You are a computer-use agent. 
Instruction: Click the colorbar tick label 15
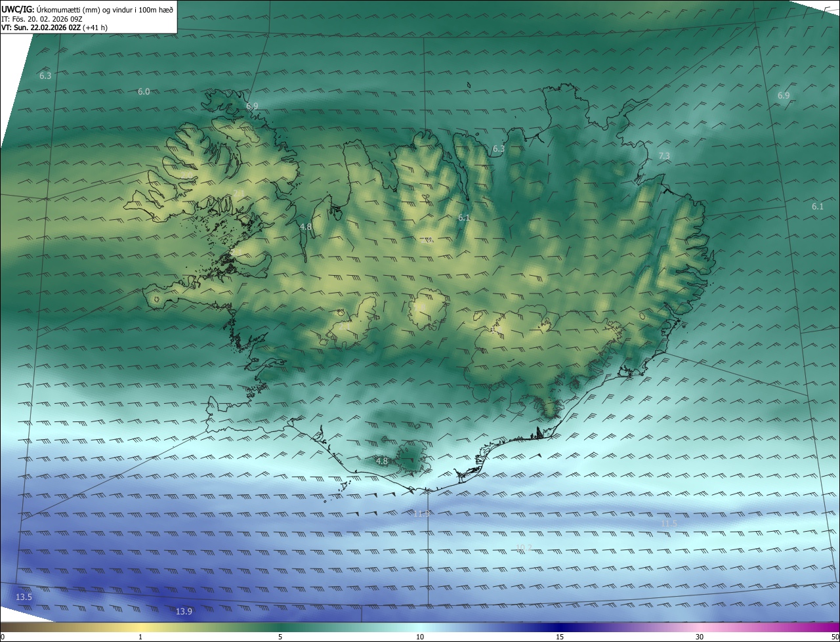point(560,637)
